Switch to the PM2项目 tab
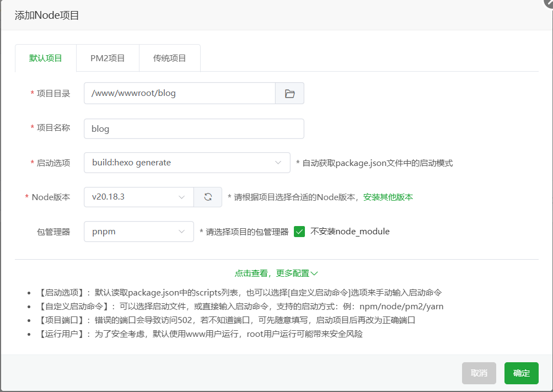 click(x=108, y=58)
